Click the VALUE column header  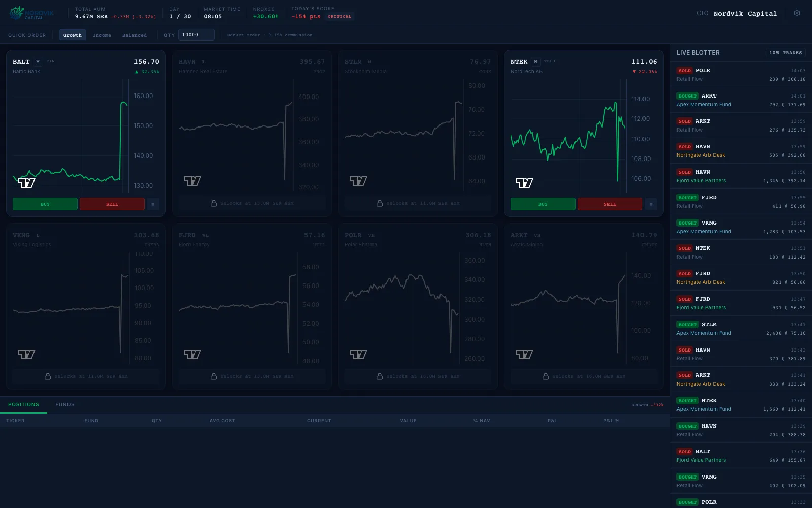(x=408, y=421)
